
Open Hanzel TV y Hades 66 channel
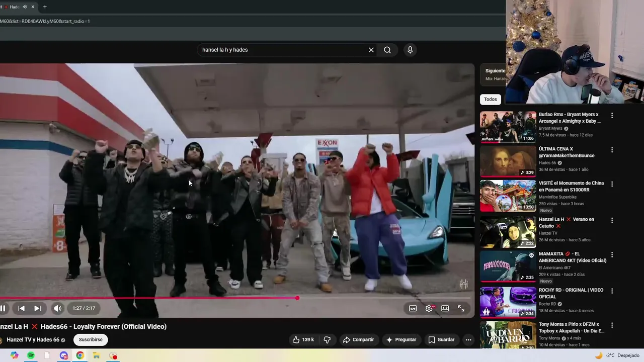pyautogui.click(x=33, y=340)
